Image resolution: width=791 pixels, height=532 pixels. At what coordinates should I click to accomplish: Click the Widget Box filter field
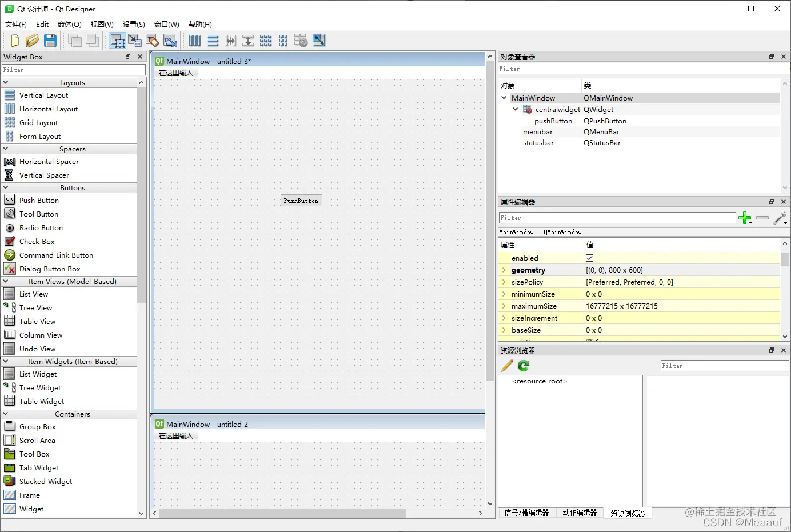[x=74, y=70]
